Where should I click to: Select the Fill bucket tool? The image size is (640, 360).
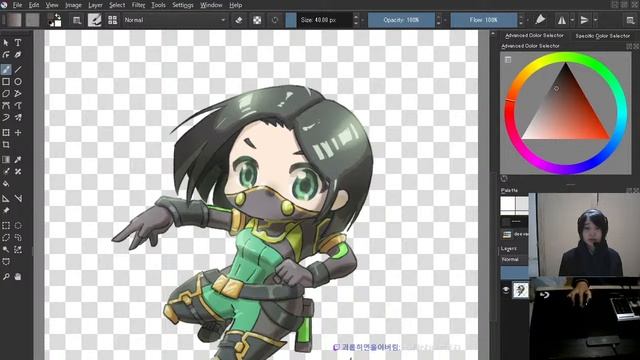6,184
